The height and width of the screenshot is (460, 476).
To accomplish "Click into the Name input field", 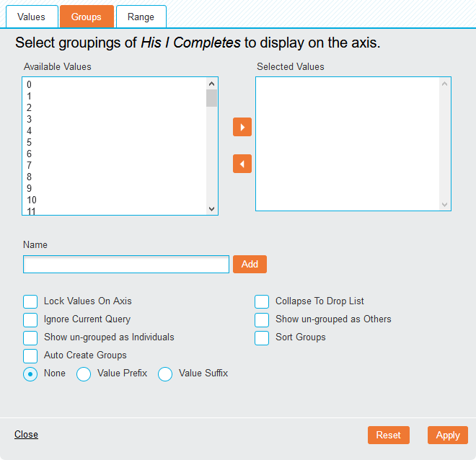I will click(x=126, y=264).
